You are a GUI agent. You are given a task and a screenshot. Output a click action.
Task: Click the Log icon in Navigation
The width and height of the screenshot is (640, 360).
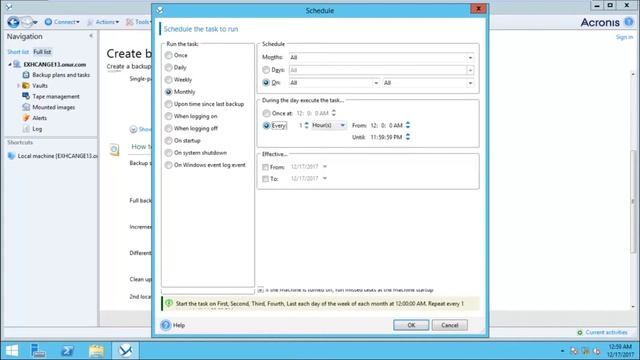(x=26, y=129)
